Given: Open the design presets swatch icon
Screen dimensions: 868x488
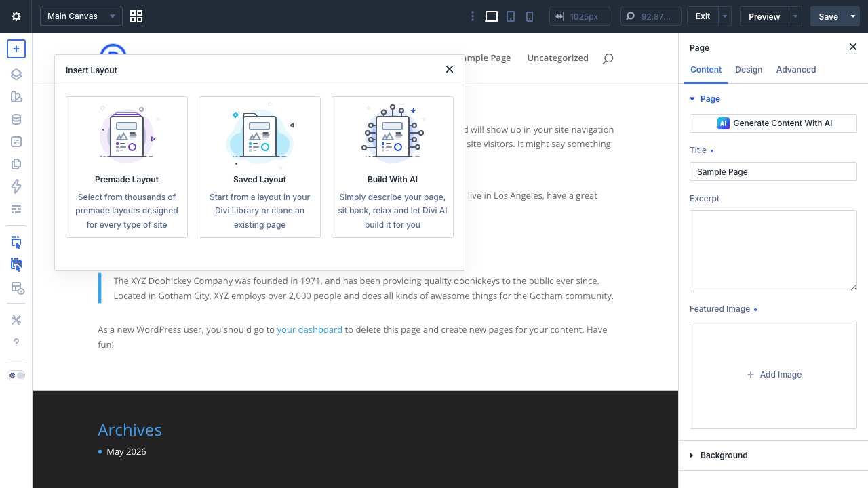Looking at the screenshot, I should (x=16, y=97).
